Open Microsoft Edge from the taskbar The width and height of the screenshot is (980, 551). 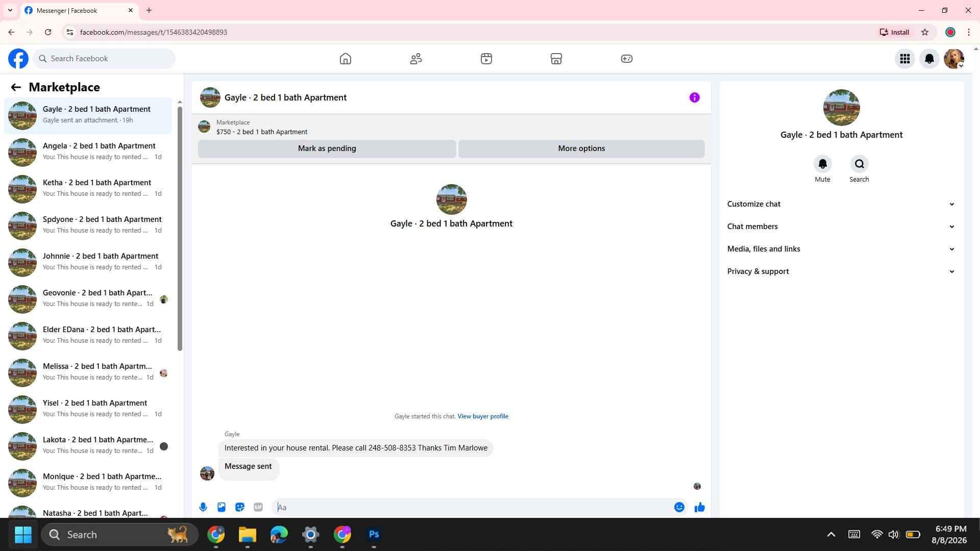click(x=279, y=534)
